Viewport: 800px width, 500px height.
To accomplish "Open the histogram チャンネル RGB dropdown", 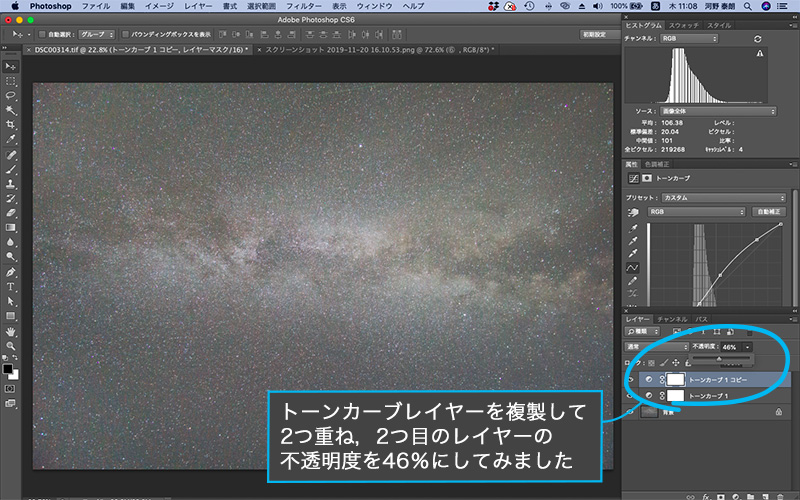I will click(x=689, y=39).
